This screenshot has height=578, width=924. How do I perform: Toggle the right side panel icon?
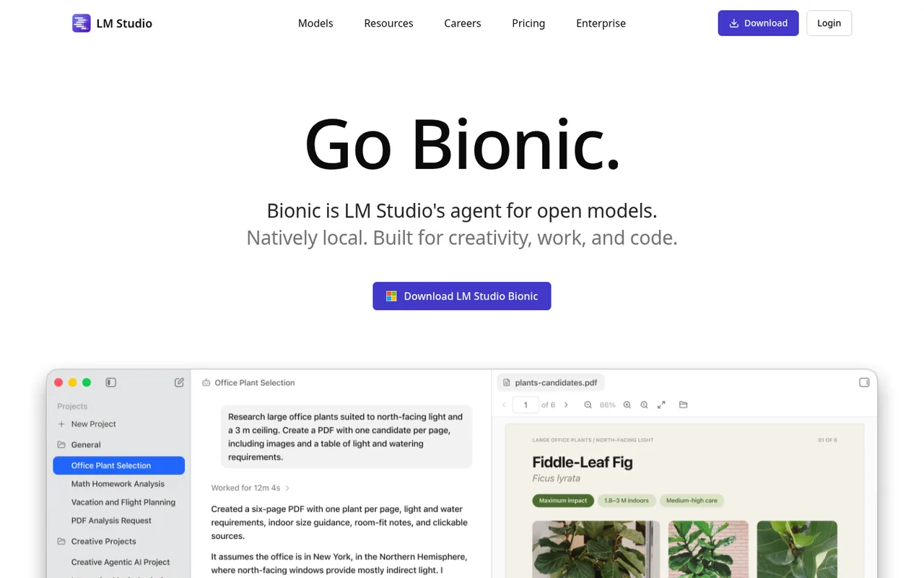(x=864, y=382)
